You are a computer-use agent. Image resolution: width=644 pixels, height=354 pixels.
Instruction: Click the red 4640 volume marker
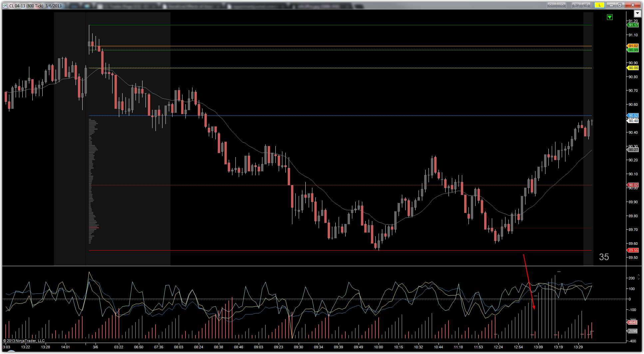coord(633,322)
